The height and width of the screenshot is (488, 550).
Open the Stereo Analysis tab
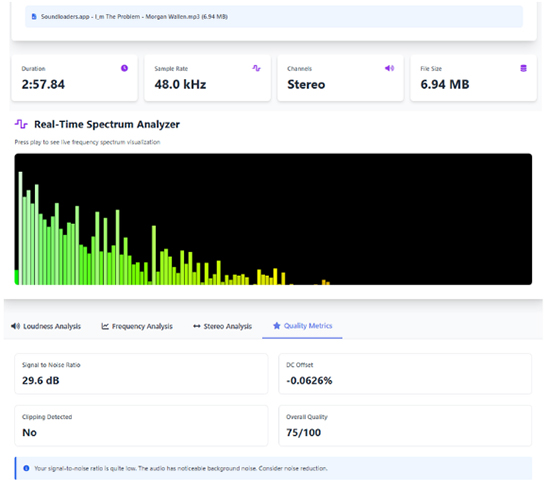pyautogui.click(x=222, y=326)
